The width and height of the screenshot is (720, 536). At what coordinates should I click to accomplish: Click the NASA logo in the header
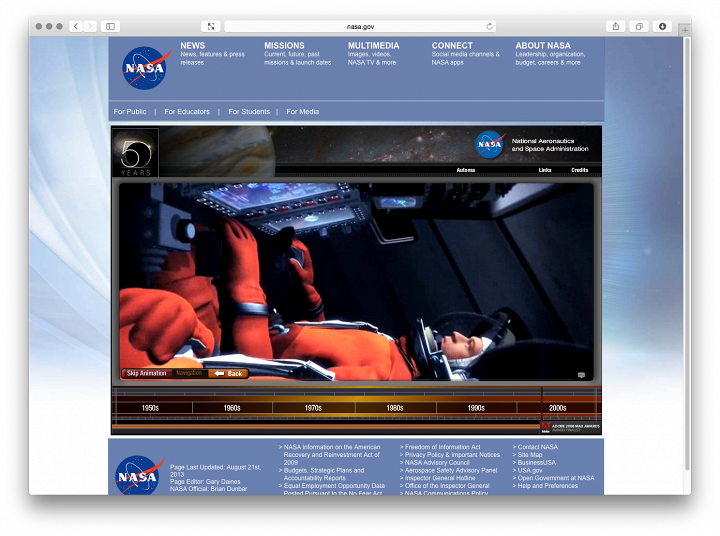click(146, 68)
